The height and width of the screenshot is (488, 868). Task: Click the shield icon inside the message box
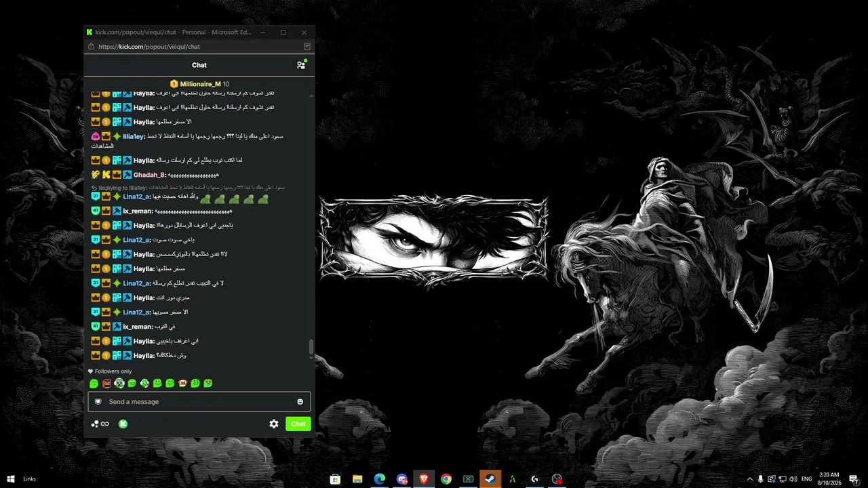(x=98, y=401)
